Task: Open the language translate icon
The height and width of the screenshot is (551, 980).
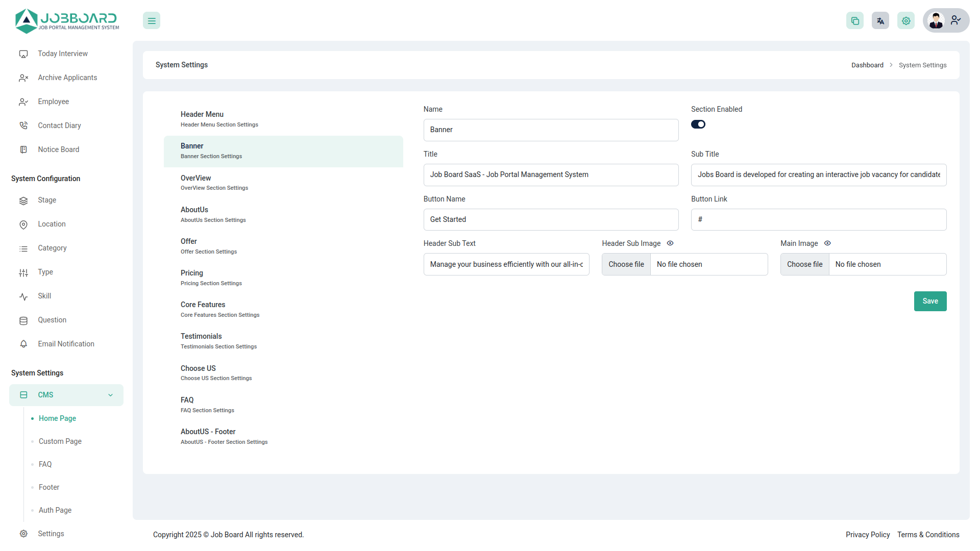Action: coord(880,21)
